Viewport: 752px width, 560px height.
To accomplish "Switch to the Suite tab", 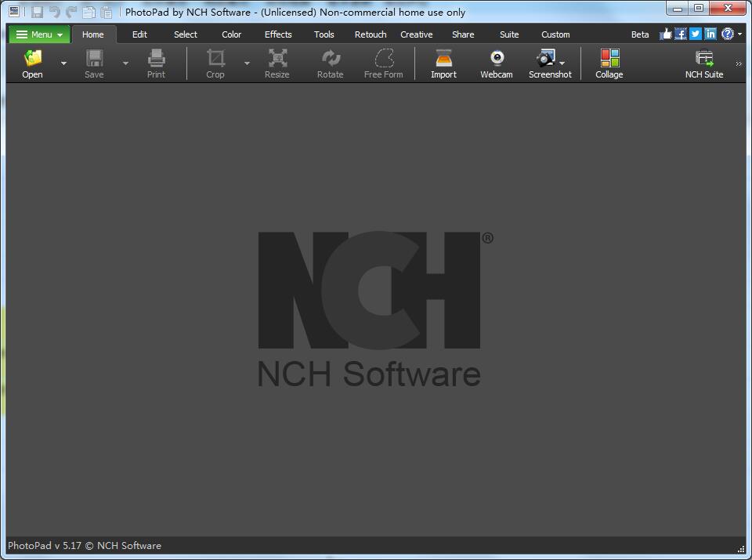I will (509, 34).
